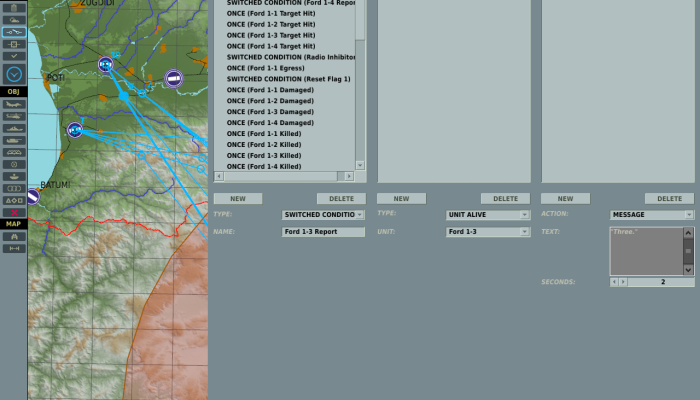Select the ship group tool
Image resolution: width=700 pixels, height=400 pixels.
[14, 128]
